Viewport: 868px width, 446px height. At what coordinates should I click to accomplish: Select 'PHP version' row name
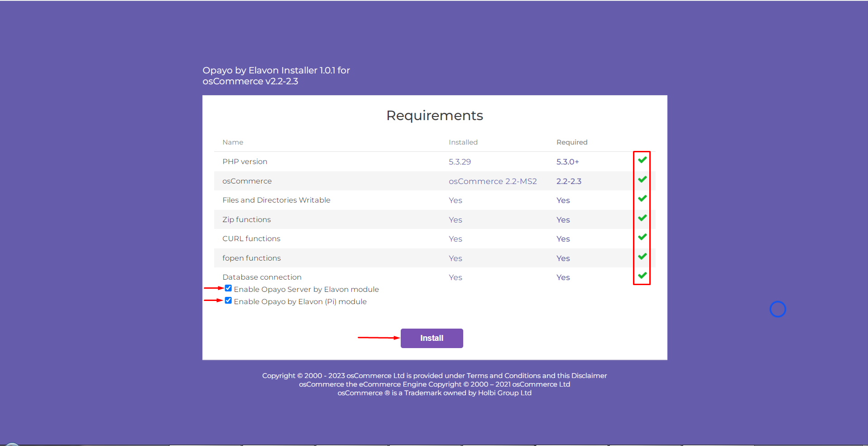(x=245, y=162)
